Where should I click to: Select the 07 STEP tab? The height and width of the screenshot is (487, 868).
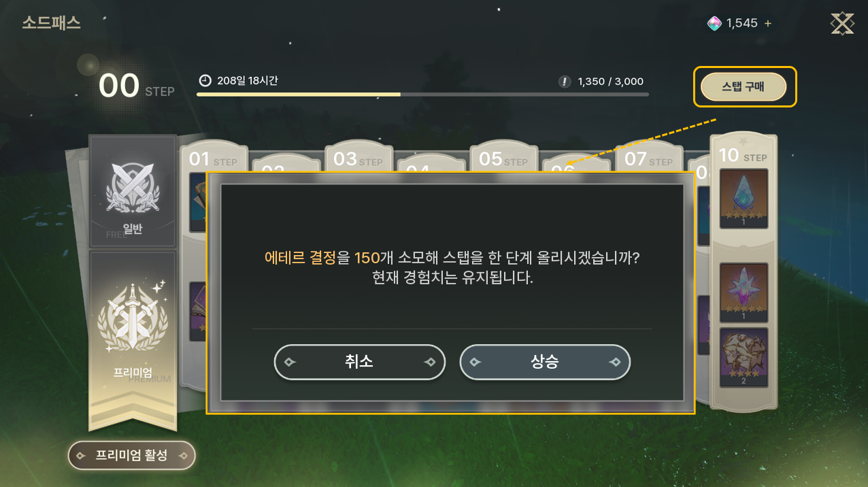(648, 158)
